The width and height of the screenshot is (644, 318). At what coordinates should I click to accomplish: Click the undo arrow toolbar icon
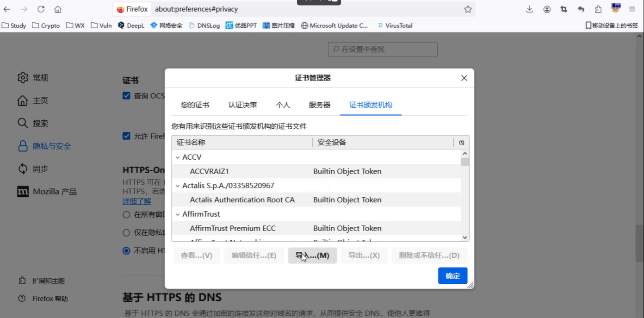click(x=581, y=9)
